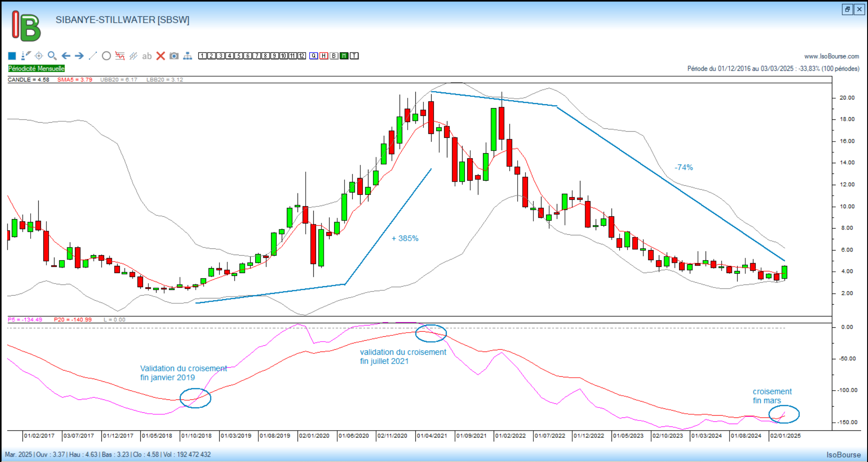Click the IsoBourse status bar label
868x462 pixels.
coord(843,455)
